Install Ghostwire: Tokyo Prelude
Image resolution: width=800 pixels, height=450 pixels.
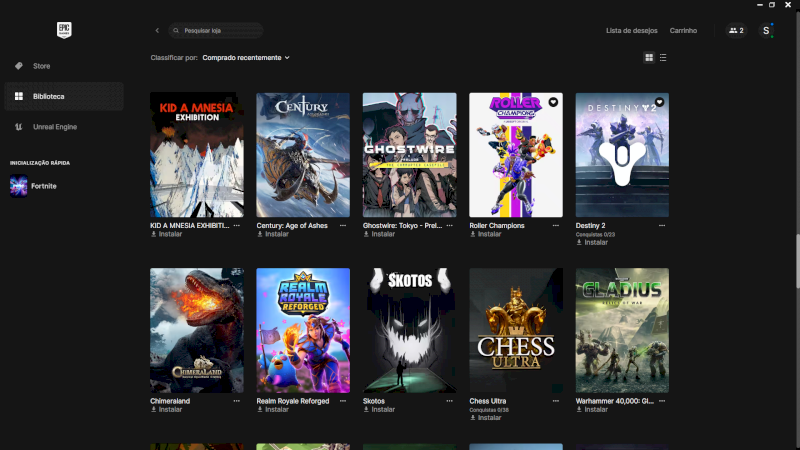[x=379, y=234]
